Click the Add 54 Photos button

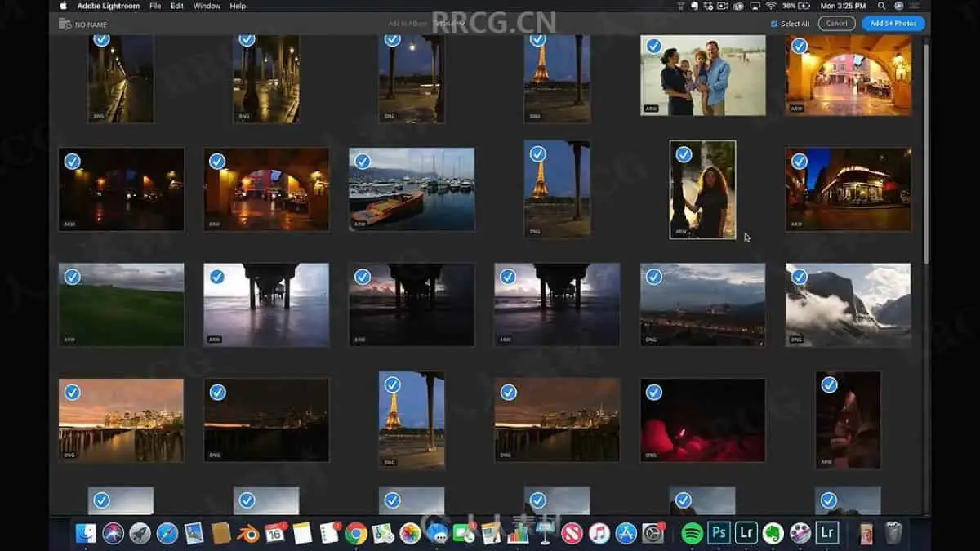click(893, 24)
